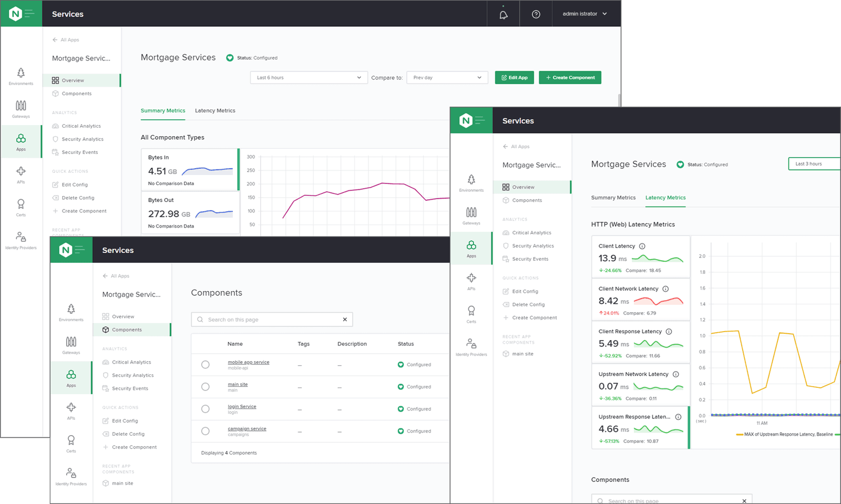The height and width of the screenshot is (504, 841).
Task: Clear the Components search with X icon
Action: point(345,320)
